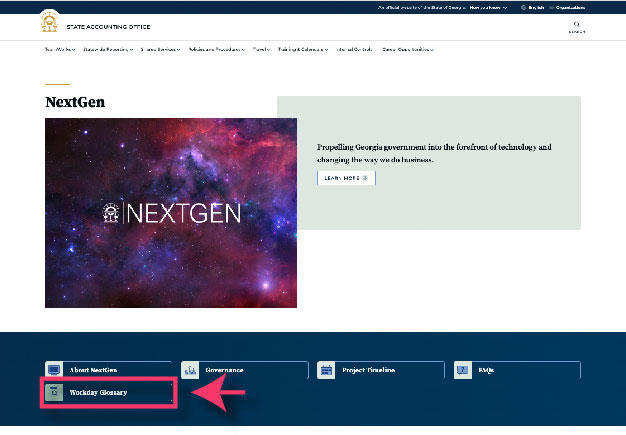
Task: Expand the Policies and Procedures menu
Action: [217, 49]
